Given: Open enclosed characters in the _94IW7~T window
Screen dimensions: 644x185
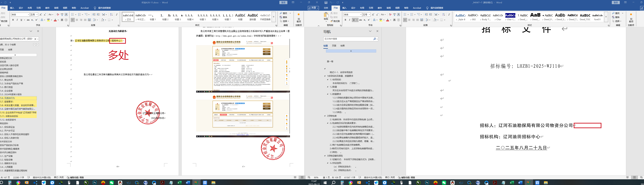Looking at the screenshot, I should point(399,20).
